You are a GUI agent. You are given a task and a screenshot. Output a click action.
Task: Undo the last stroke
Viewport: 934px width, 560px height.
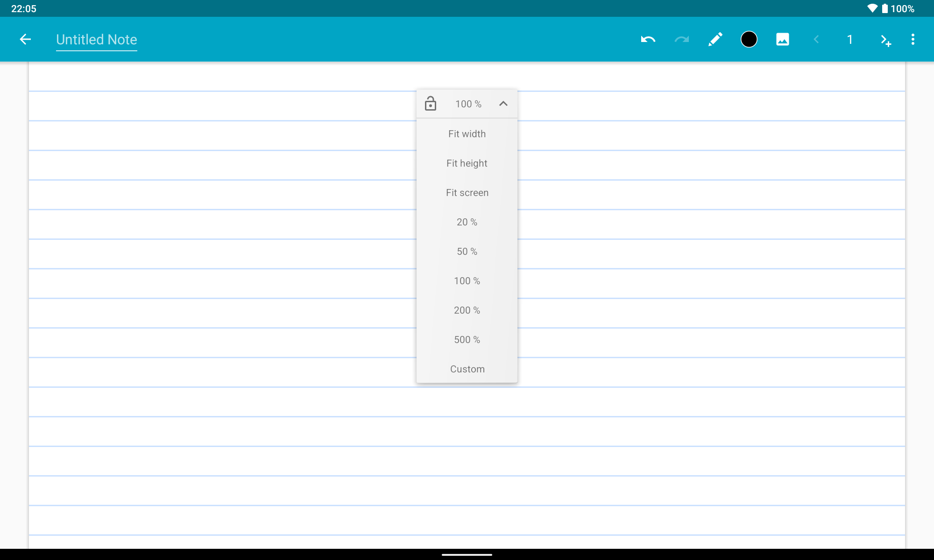648,39
